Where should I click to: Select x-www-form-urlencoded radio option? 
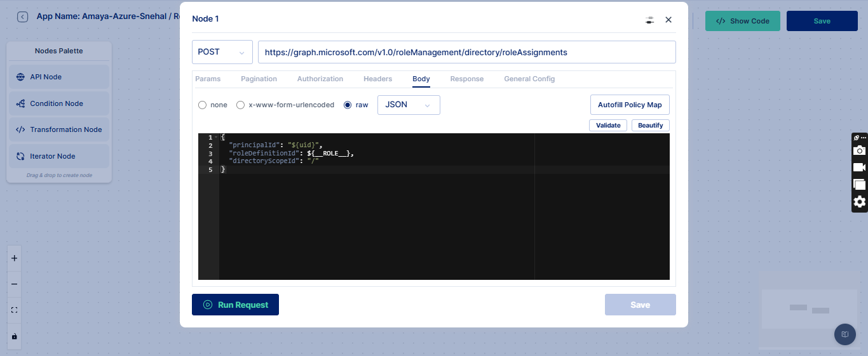click(x=240, y=105)
